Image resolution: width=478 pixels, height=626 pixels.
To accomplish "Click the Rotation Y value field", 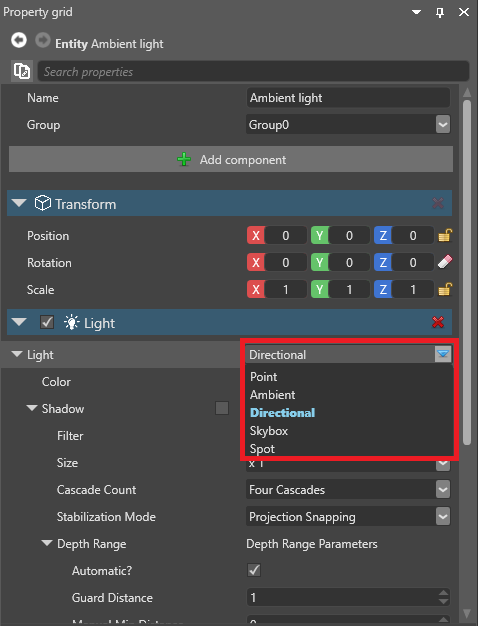I will pyautogui.click(x=349, y=262).
